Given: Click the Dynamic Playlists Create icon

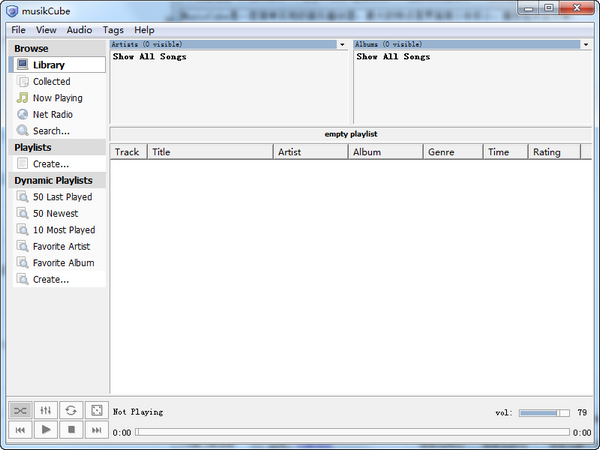Looking at the screenshot, I should (x=23, y=279).
